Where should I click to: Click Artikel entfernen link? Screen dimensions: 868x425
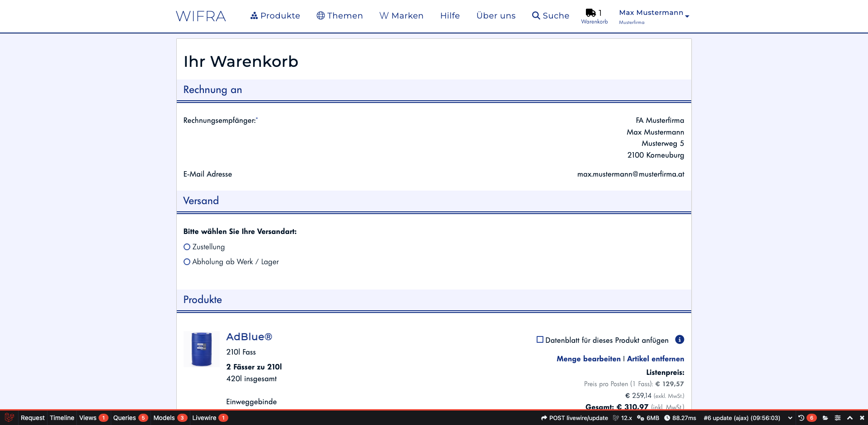pyautogui.click(x=655, y=359)
